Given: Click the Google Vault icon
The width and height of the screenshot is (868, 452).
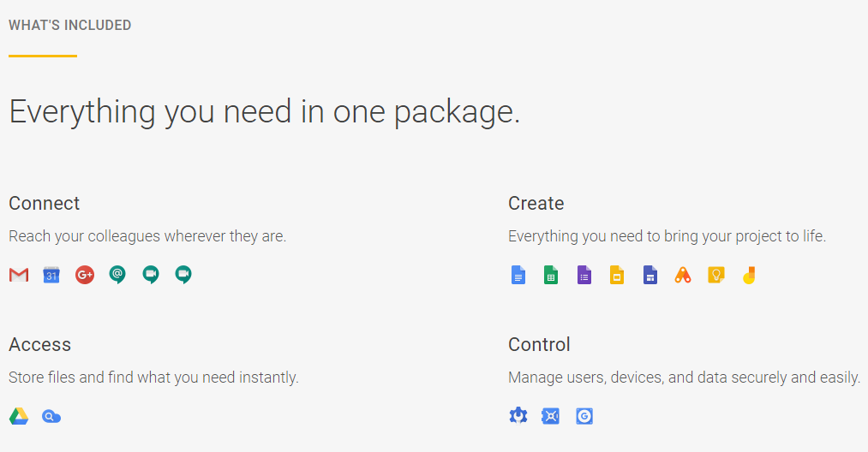Looking at the screenshot, I should pyautogui.click(x=551, y=415).
